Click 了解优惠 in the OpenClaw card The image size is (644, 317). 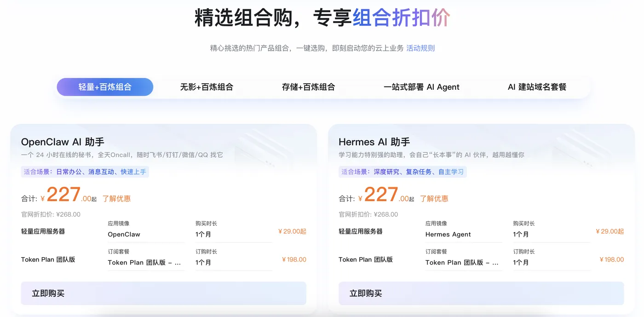(x=116, y=199)
